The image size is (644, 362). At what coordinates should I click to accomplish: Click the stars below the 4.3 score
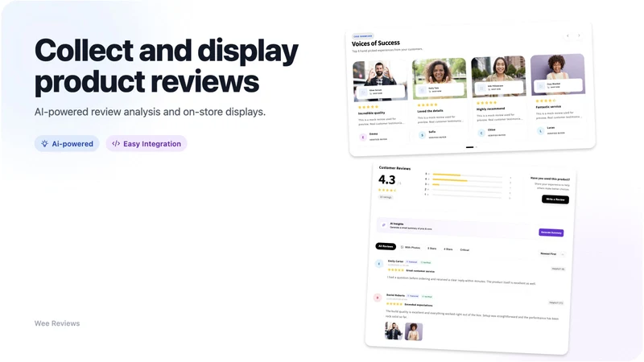click(x=387, y=190)
